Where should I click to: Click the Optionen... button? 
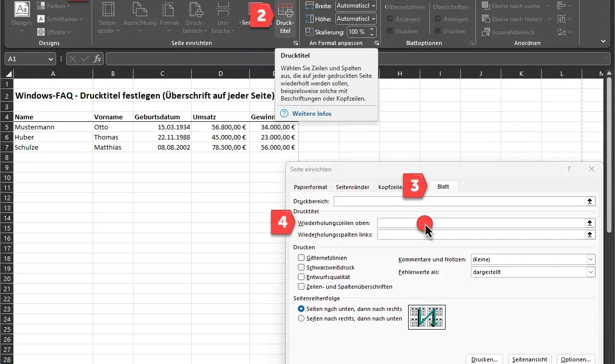(576, 359)
